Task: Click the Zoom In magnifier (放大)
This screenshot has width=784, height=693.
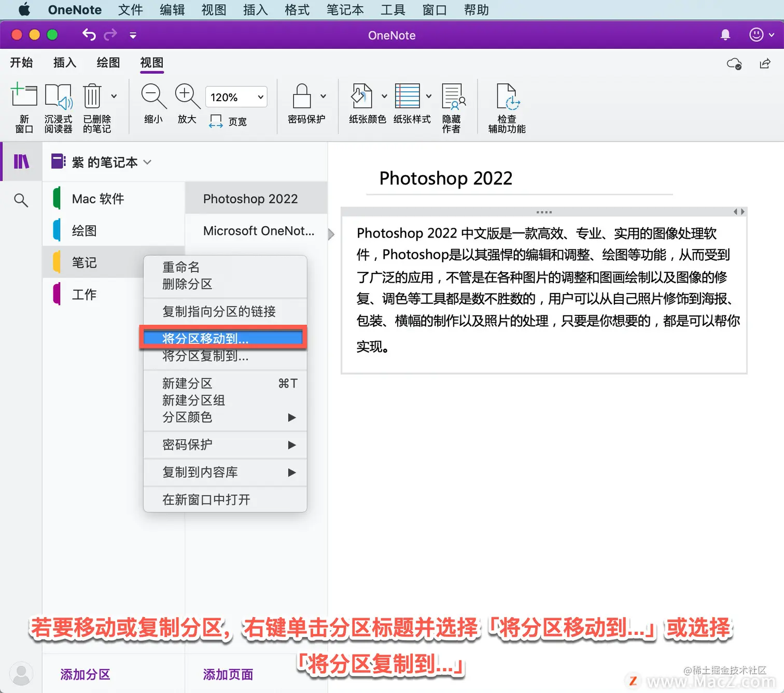Action: (187, 104)
